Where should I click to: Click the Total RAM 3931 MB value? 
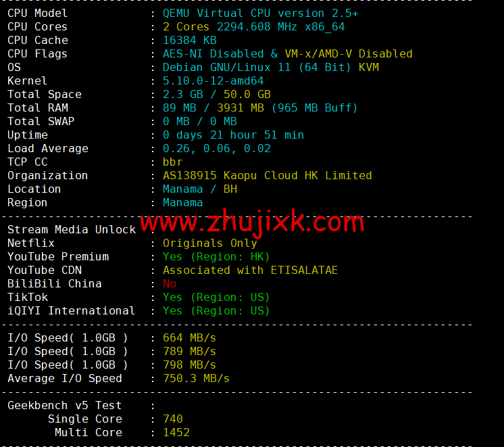coord(240,108)
